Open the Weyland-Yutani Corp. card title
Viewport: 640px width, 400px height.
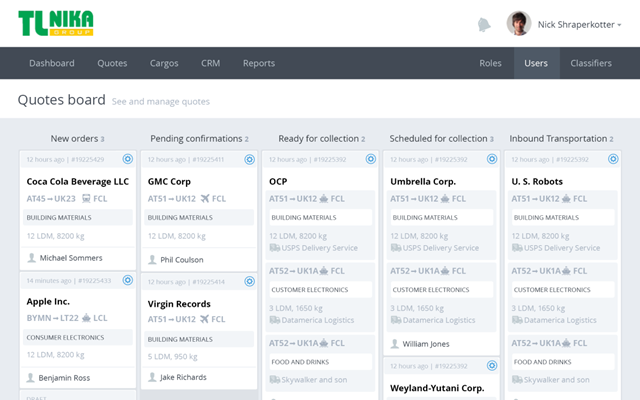[x=437, y=388]
